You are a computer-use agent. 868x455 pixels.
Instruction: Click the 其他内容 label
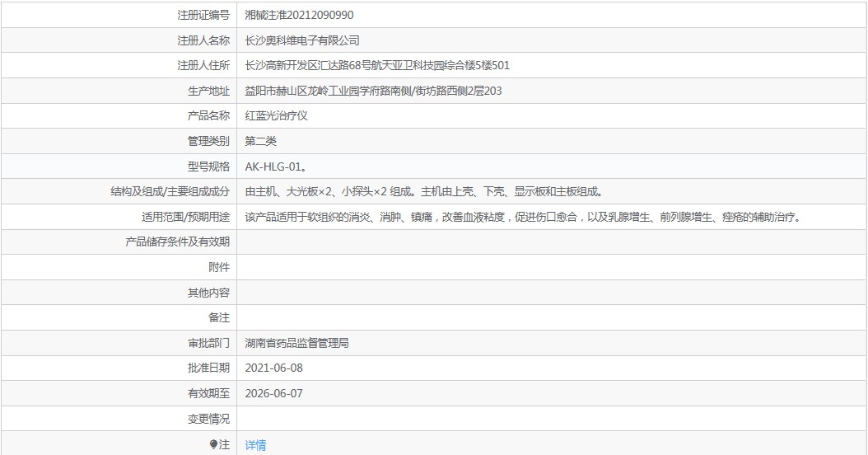pos(208,293)
